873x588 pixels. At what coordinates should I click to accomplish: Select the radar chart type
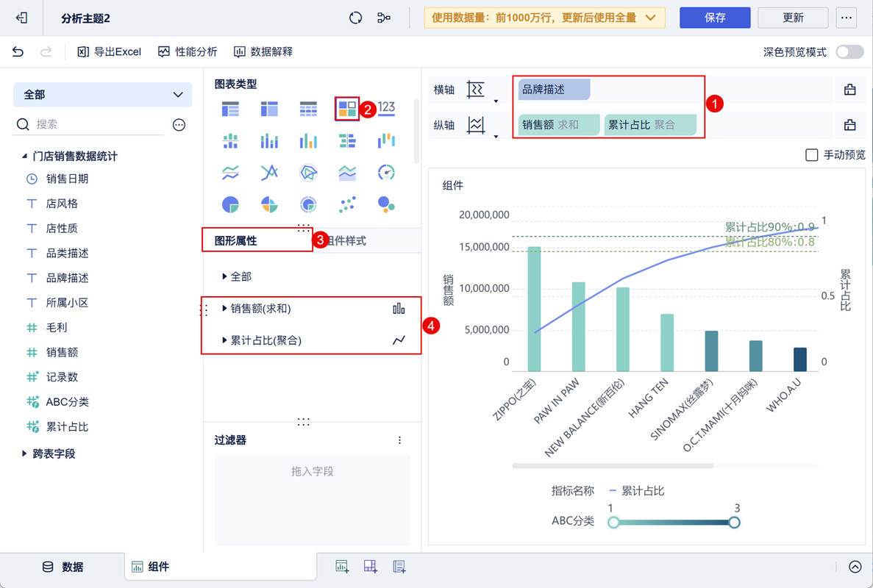(308, 173)
